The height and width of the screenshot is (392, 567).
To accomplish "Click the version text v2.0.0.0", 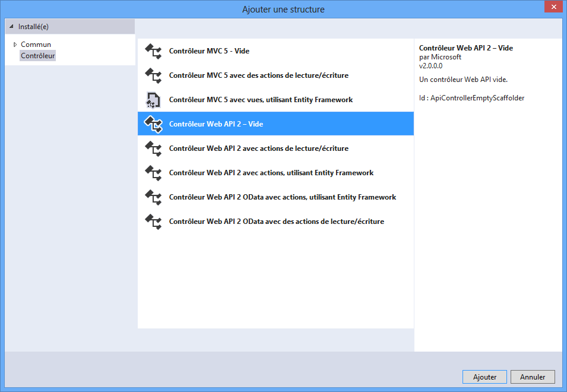I will [430, 66].
